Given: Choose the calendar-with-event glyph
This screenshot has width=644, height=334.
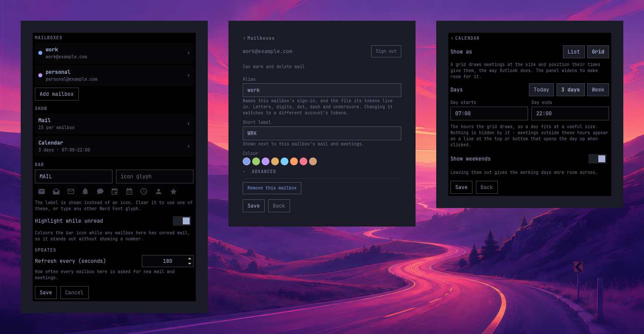Looking at the screenshot, I should point(115,192).
